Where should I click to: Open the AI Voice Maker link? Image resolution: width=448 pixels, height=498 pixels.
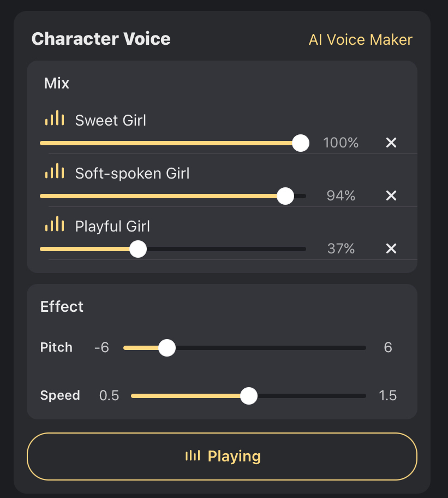(x=360, y=40)
